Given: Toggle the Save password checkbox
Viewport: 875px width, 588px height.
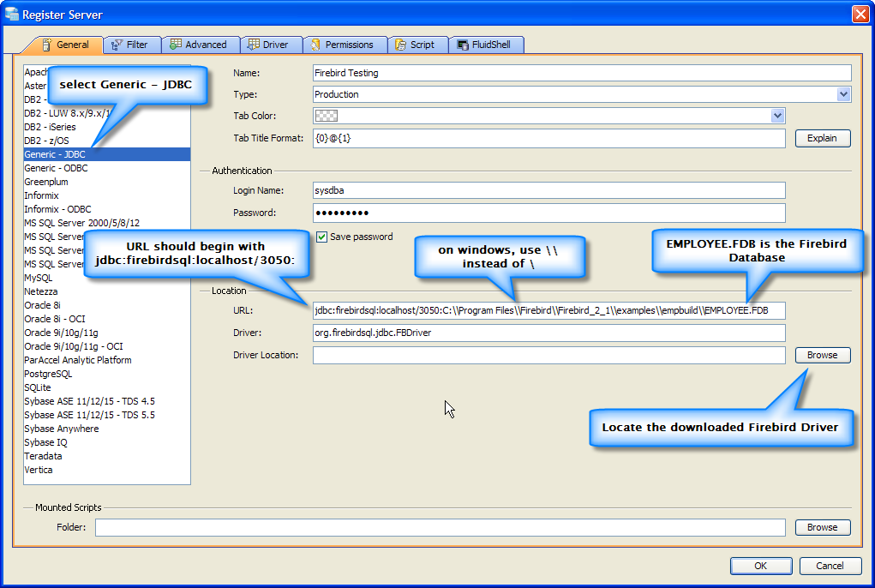Looking at the screenshot, I should (321, 237).
